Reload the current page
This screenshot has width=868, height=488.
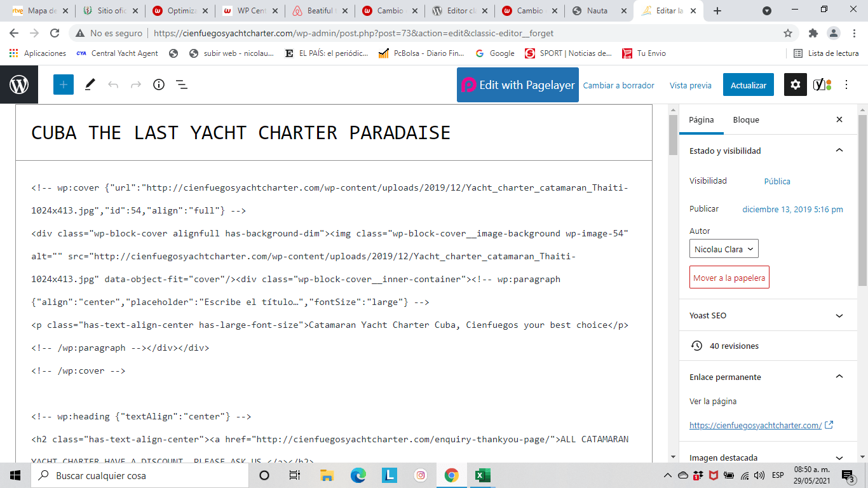click(55, 33)
